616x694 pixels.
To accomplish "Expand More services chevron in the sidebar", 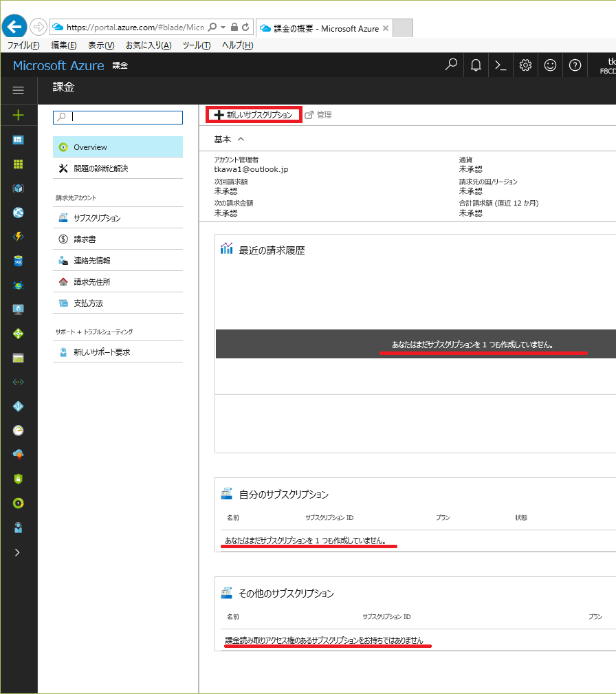I will [17, 552].
